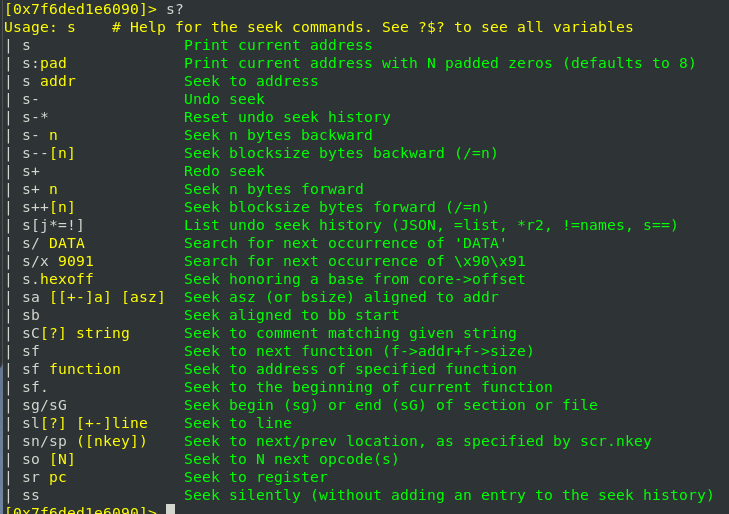Click the 's--[n]' command entry
The width and height of the screenshot is (729, 514).
click(48, 153)
